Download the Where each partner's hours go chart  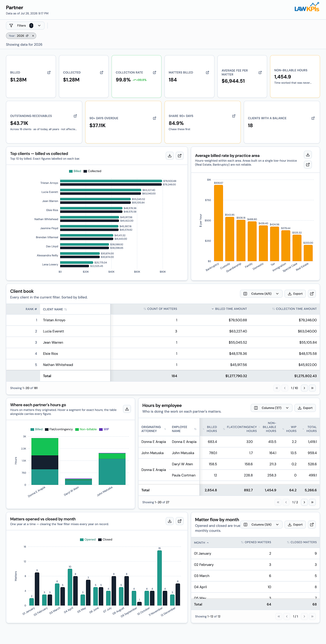(x=127, y=409)
